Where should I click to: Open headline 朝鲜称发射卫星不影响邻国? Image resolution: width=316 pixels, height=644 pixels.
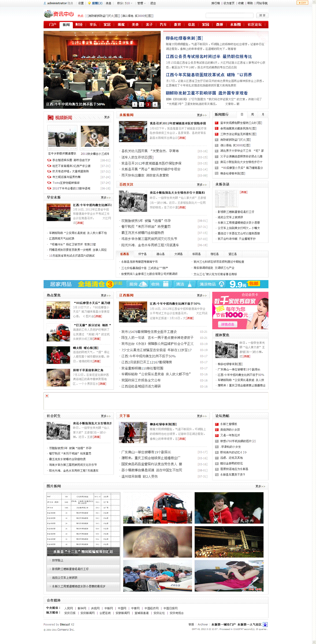(x=207, y=93)
